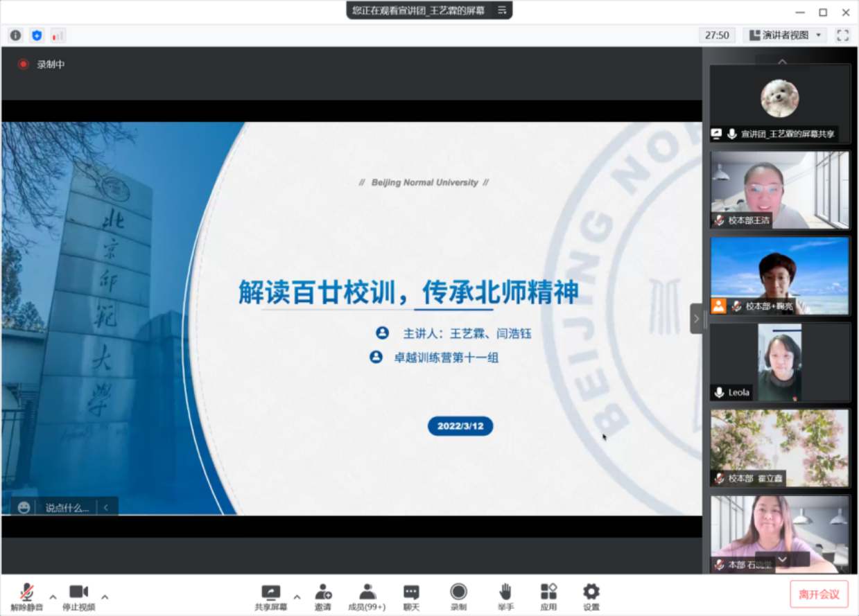859x616 pixels.
Task: Open the 演讲者视图 view dropdown
Action: coord(784,35)
